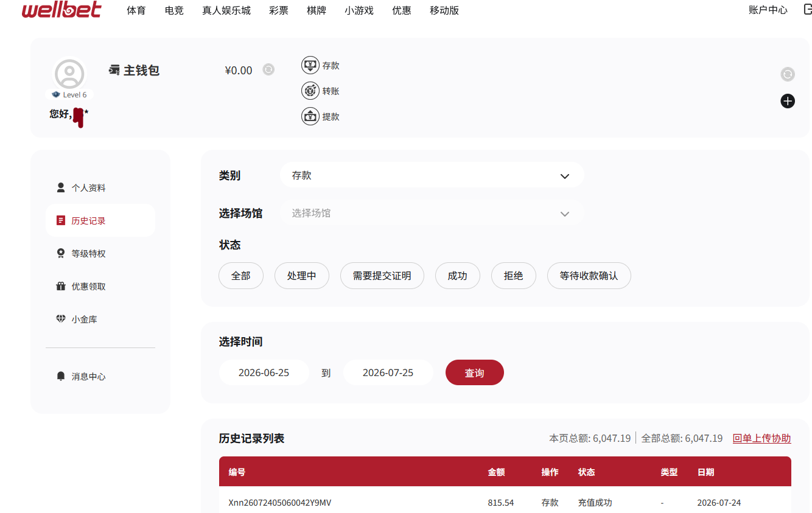Select the 成功 status filter

tap(458, 276)
